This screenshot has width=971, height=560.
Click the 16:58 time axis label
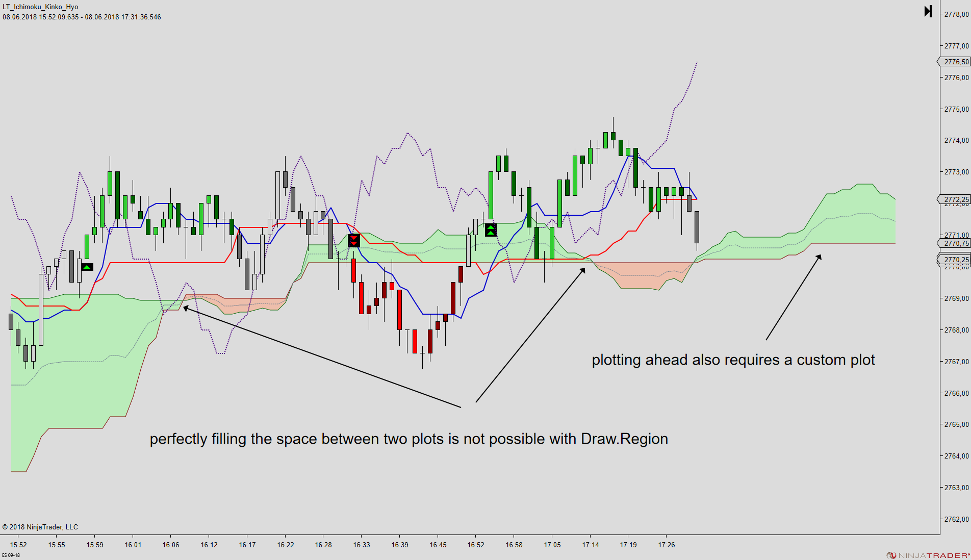(514, 545)
